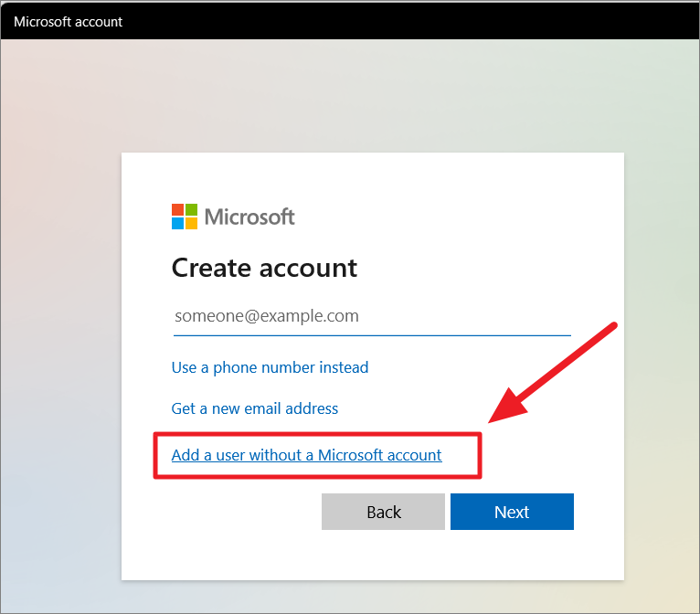Screen dimensions: 700x614
Task: Click the email address input field
Action: tap(372, 317)
